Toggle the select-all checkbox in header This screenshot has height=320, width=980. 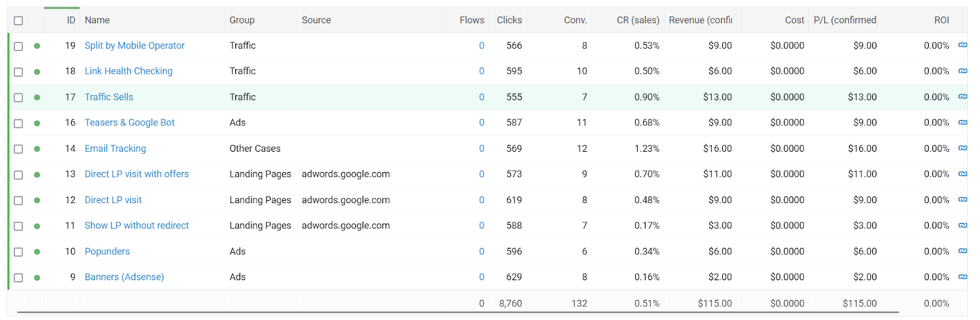tap(18, 20)
